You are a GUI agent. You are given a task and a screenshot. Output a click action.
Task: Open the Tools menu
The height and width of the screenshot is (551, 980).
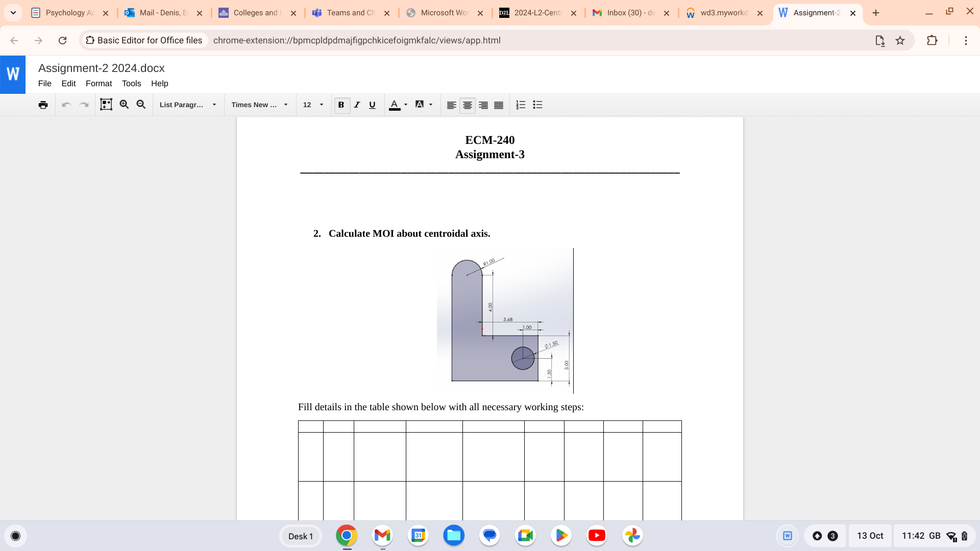pyautogui.click(x=131, y=84)
